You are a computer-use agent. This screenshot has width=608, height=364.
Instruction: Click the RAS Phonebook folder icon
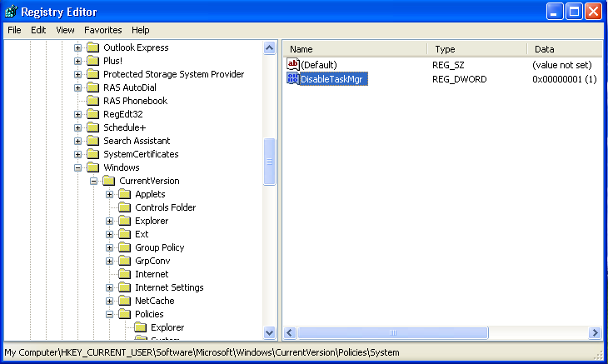[x=92, y=101]
